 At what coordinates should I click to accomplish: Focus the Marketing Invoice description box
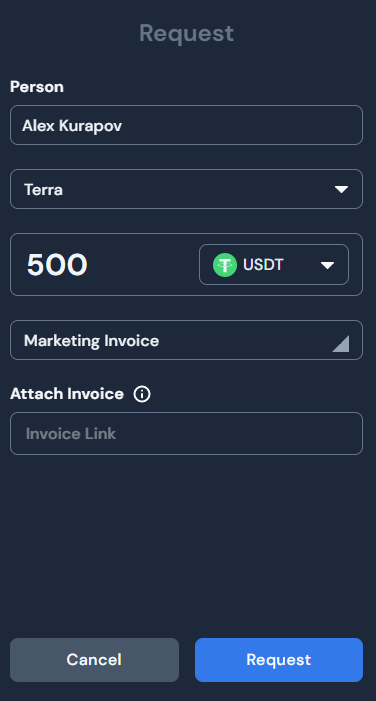(x=186, y=340)
